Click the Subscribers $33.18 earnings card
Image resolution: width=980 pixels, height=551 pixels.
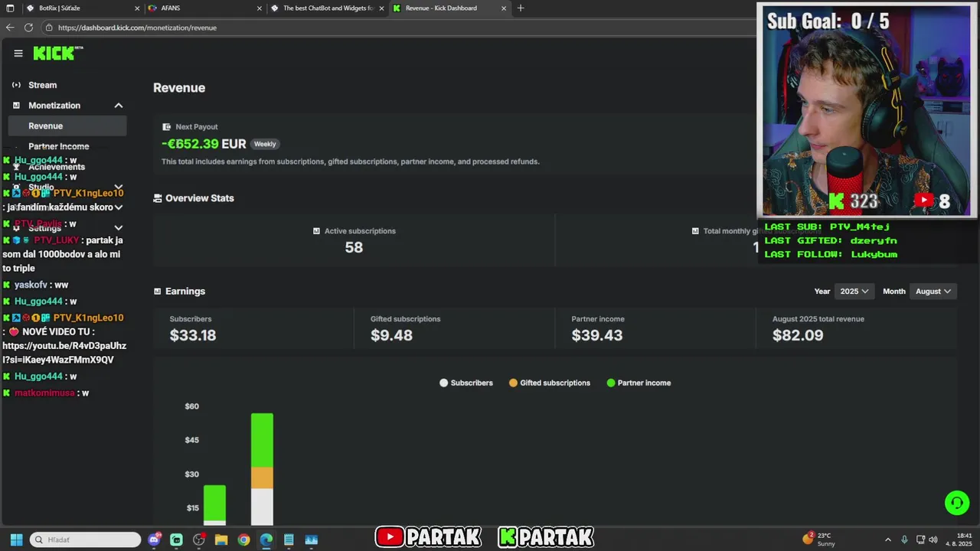pos(253,328)
